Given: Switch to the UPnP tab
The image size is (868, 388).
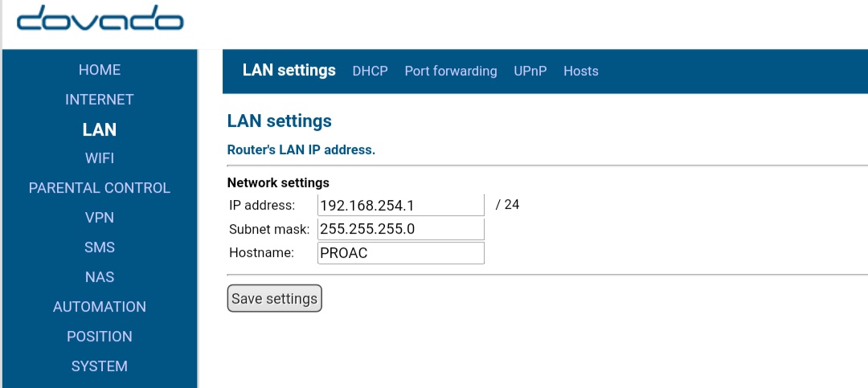Looking at the screenshot, I should pyautogui.click(x=530, y=71).
